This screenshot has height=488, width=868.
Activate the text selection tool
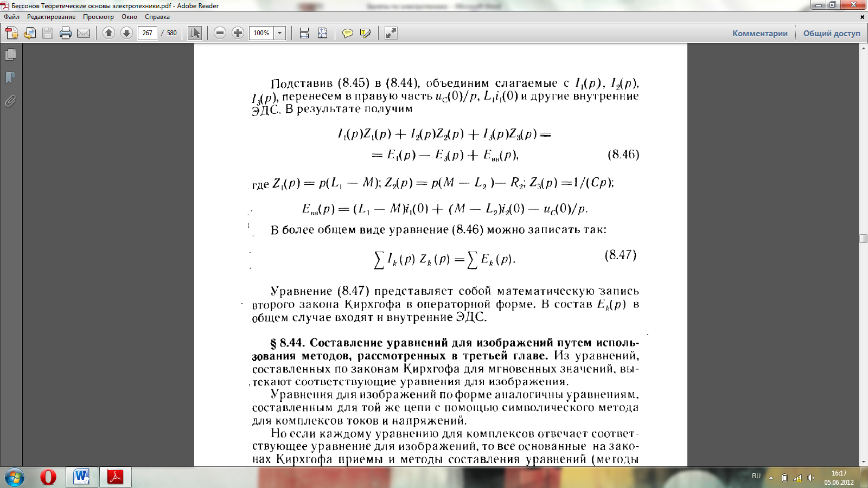tap(194, 33)
